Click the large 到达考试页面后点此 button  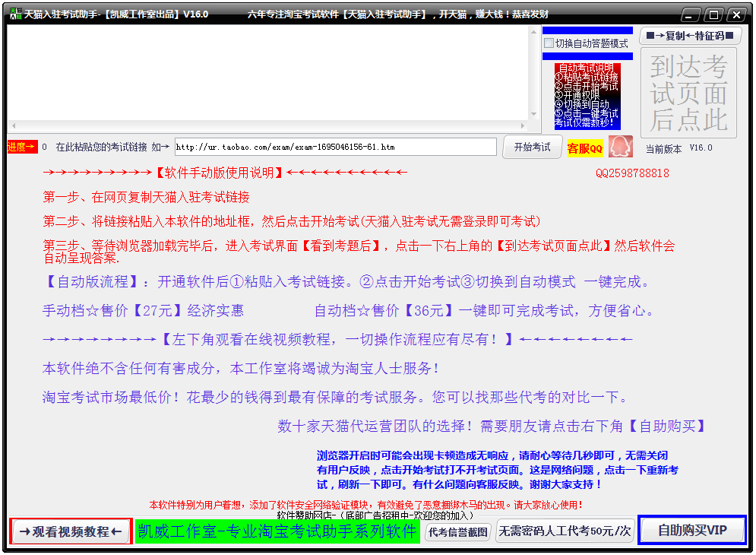tap(688, 93)
